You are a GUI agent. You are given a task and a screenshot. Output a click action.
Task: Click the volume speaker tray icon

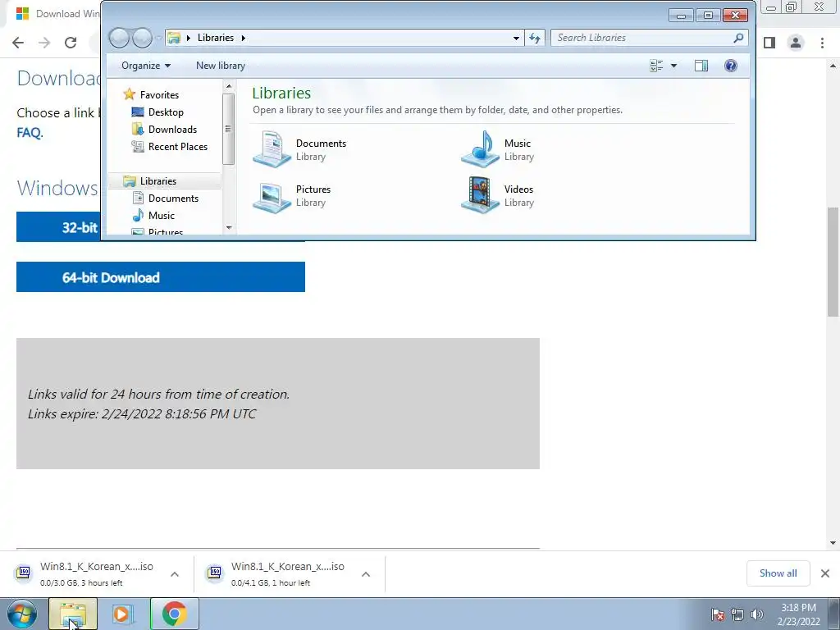click(756, 614)
